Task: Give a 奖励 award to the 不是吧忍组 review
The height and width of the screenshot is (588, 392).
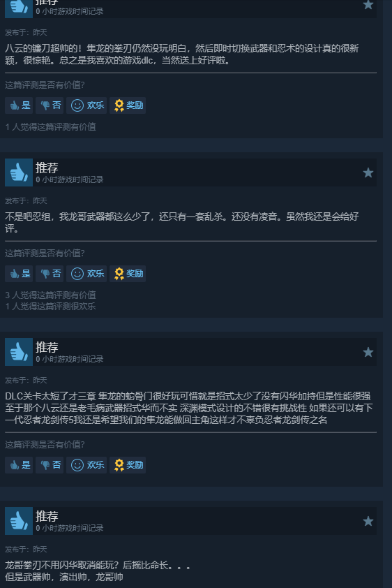Action: pyautogui.click(x=128, y=273)
